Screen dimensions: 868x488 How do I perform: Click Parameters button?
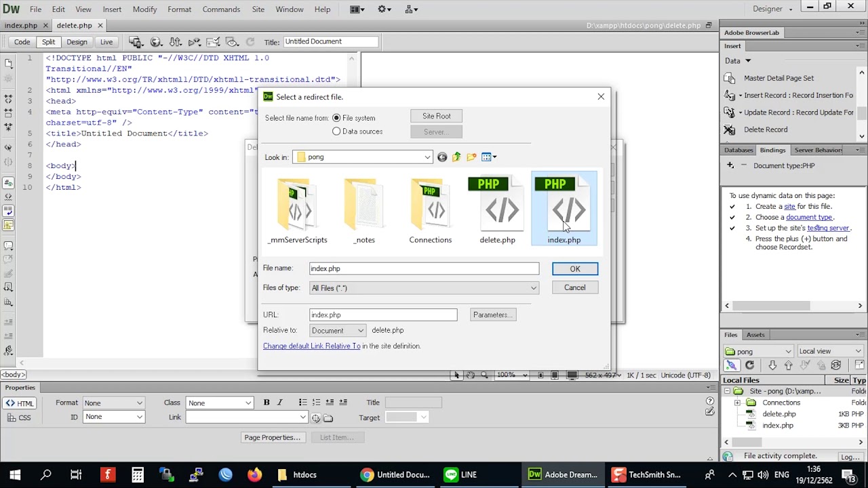493,315
